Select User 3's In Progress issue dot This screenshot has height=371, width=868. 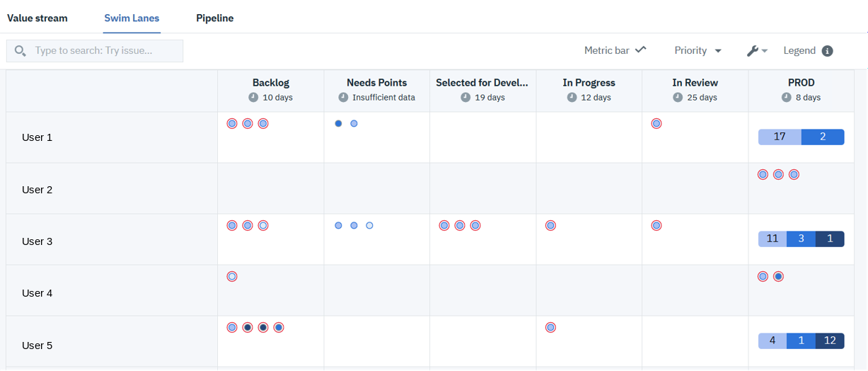click(550, 226)
